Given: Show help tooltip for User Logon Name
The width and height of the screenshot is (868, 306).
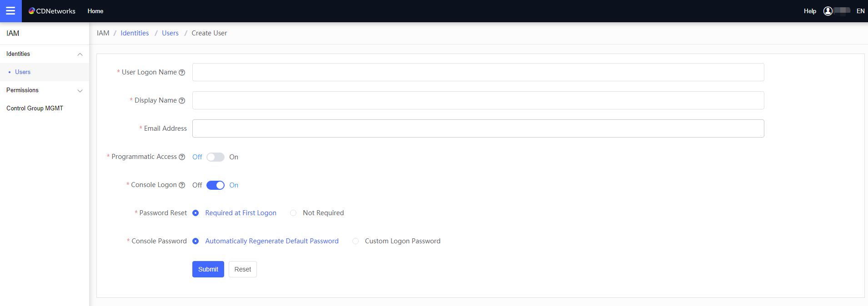Looking at the screenshot, I should point(182,73).
